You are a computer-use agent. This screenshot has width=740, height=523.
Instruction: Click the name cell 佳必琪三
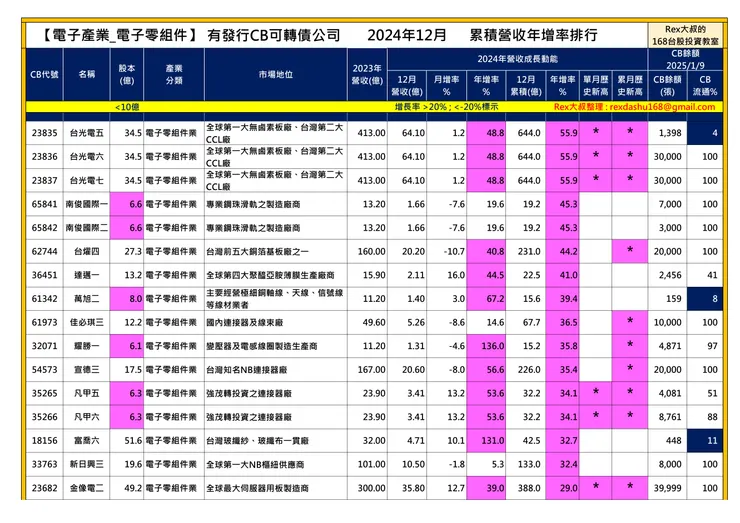(86, 322)
